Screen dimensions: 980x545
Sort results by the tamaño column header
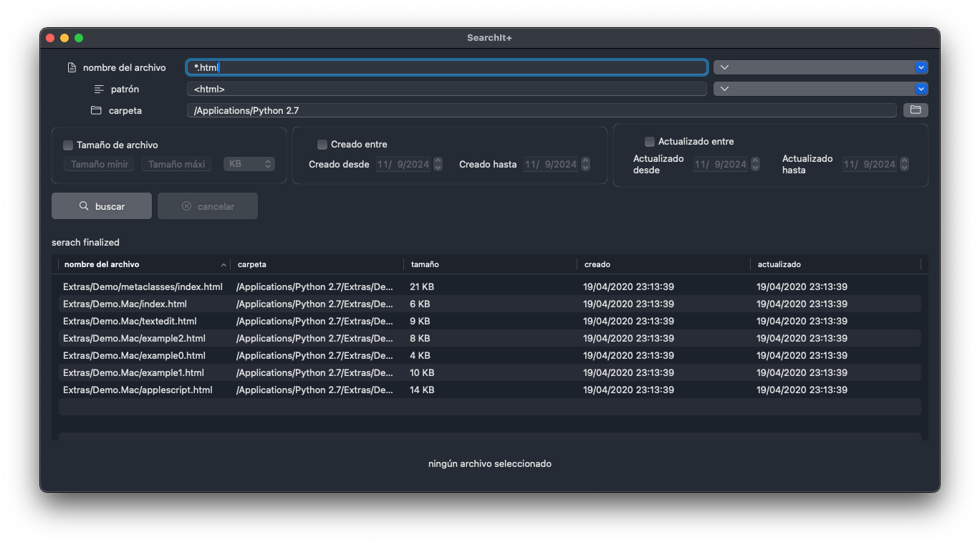[x=424, y=264]
